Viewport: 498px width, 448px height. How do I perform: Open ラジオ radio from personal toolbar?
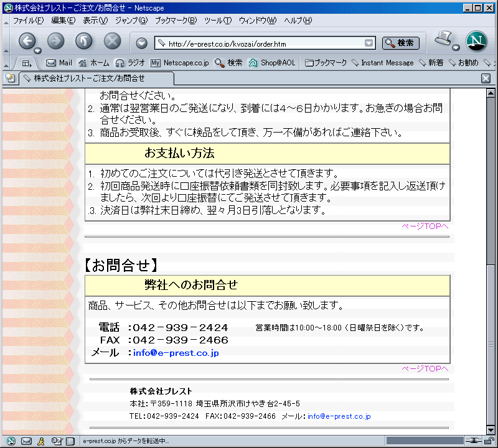130,63
